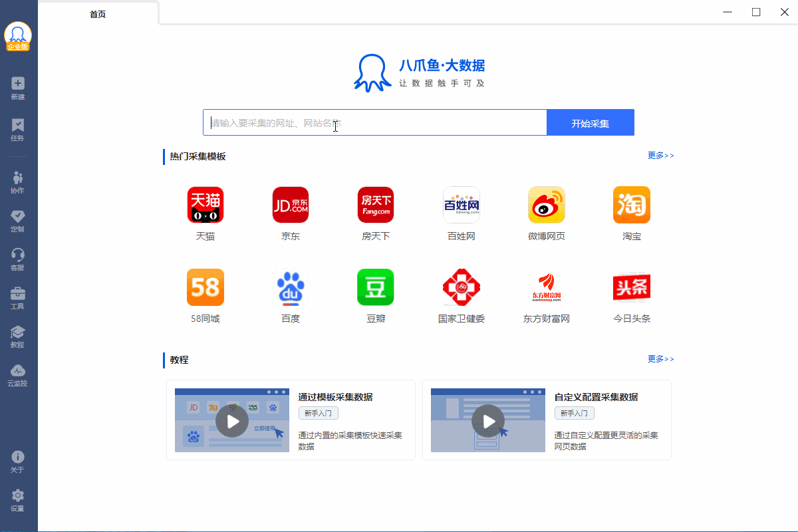Image resolution: width=798 pixels, height=532 pixels.
Task: Open the 定制 customization sidebar icon
Action: coord(18,216)
